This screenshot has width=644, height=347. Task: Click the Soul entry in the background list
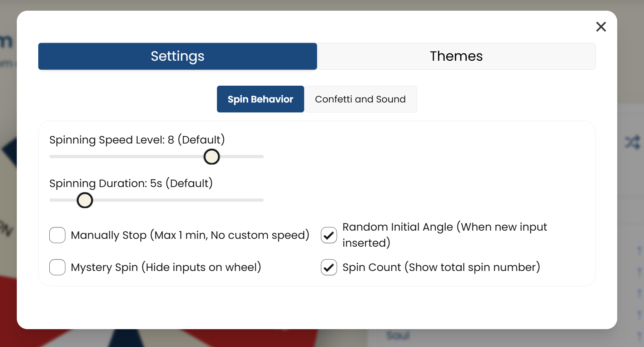tap(398, 335)
